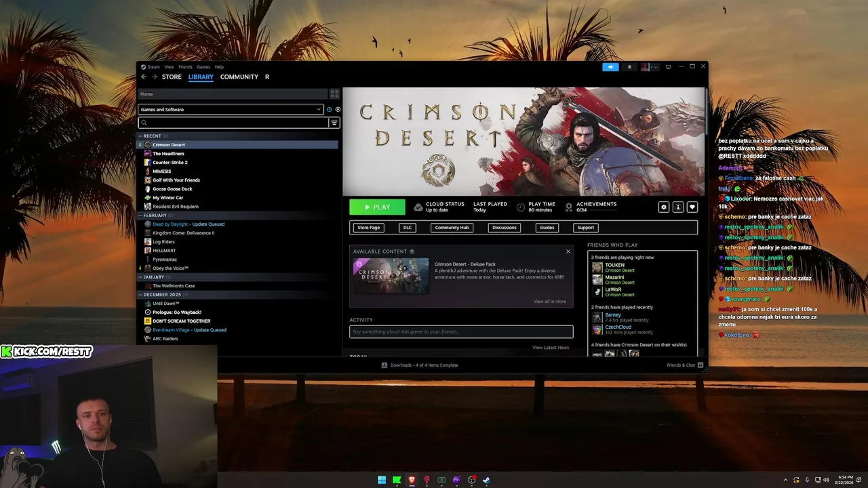Open Brave browser in taskbar
Screen dimensions: 868x488
click(412, 480)
